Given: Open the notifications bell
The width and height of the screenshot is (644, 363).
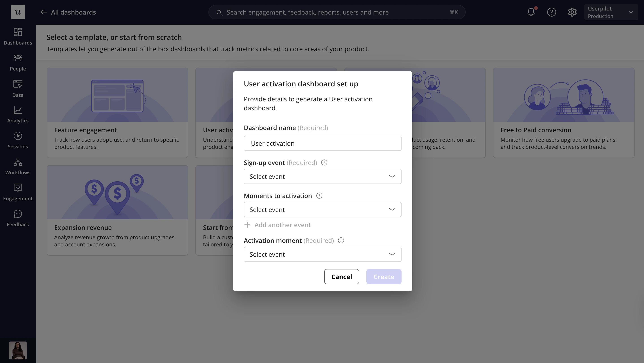Looking at the screenshot, I should (531, 12).
